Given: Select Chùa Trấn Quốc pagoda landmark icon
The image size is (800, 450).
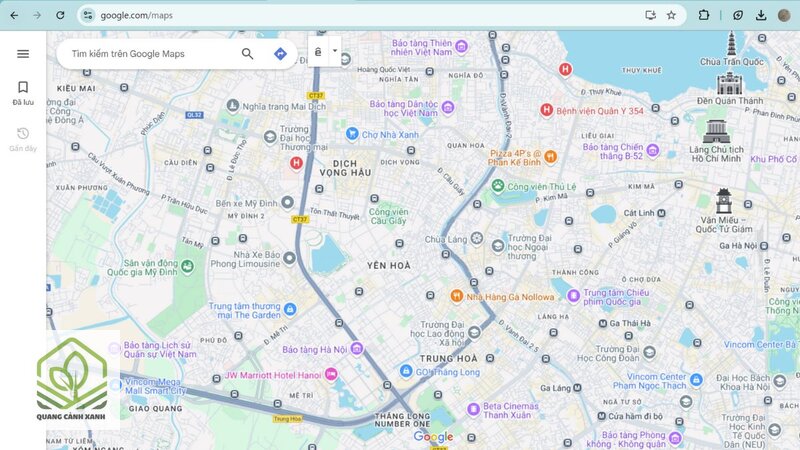Looking at the screenshot, I should click(x=732, y=43).
